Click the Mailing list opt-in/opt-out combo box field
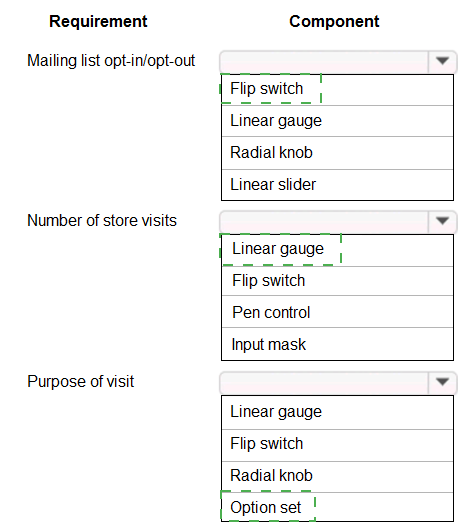Image resolution: width=469 pixels, height=525 pixels. (324, 62)
